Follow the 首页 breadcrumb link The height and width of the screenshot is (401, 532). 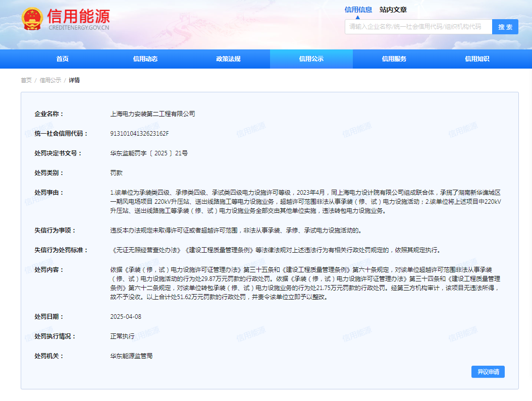pos(26,80)
